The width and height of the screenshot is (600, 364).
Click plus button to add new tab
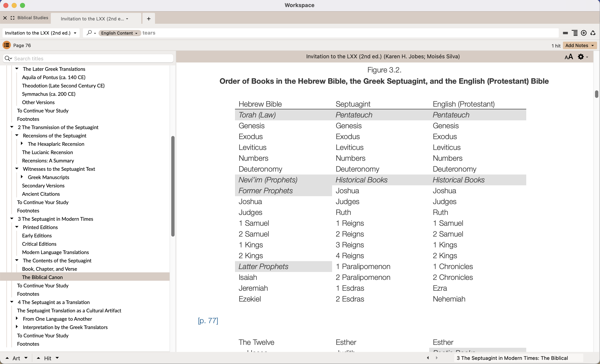[x=149, y=19]
